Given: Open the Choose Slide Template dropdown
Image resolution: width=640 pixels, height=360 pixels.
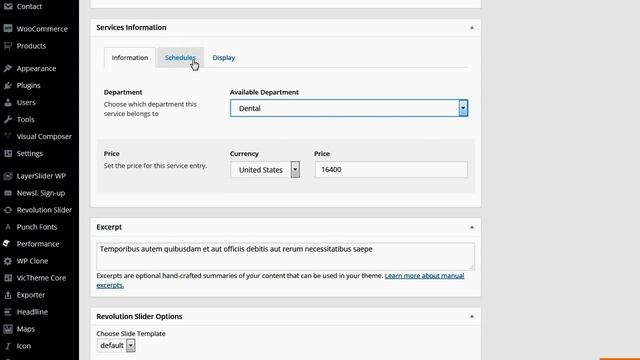Looking at the screenshot, I should (x=116, y=345).
